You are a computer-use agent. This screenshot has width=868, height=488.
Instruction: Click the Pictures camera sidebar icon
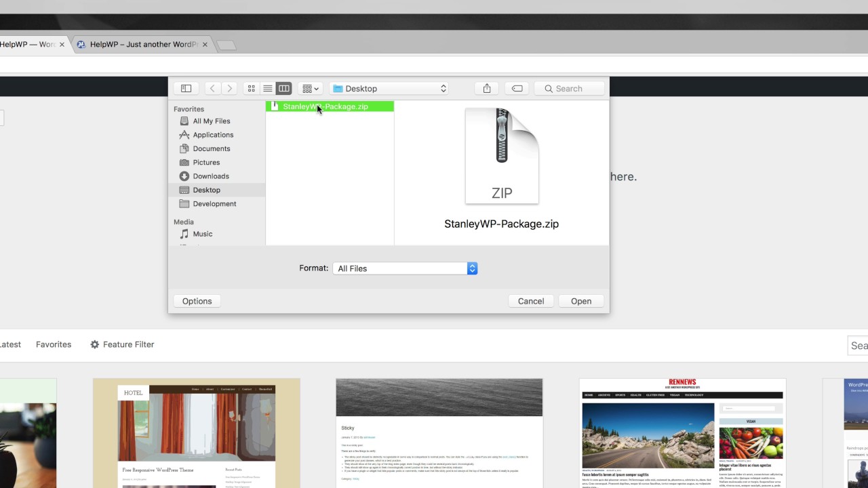pyautogui.click(x=184, y=163)
